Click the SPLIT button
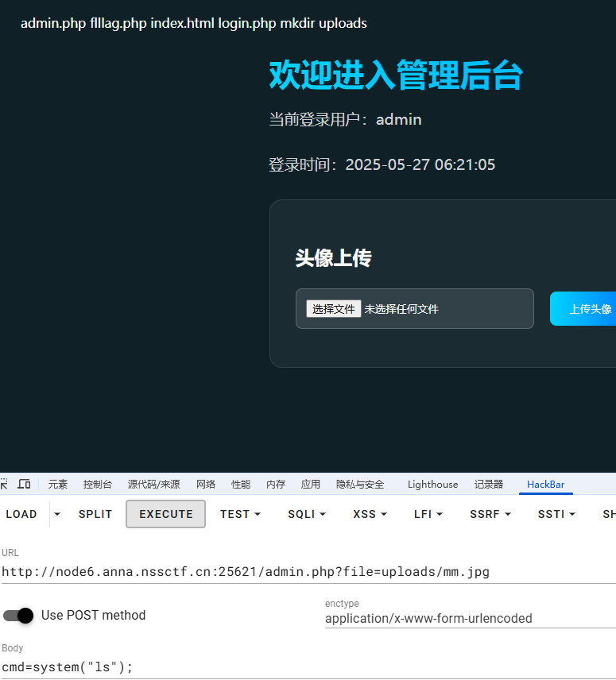 coord(95,514)
